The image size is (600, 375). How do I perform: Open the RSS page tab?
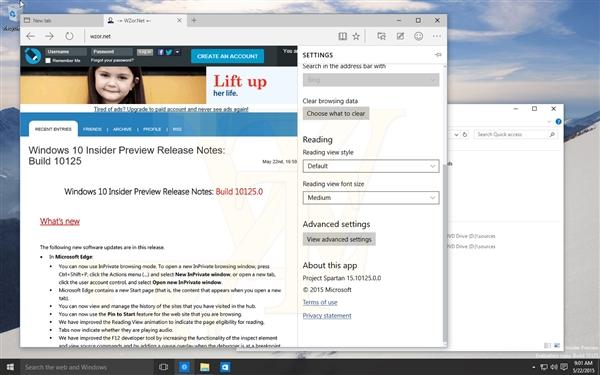[x=177, y=129]
